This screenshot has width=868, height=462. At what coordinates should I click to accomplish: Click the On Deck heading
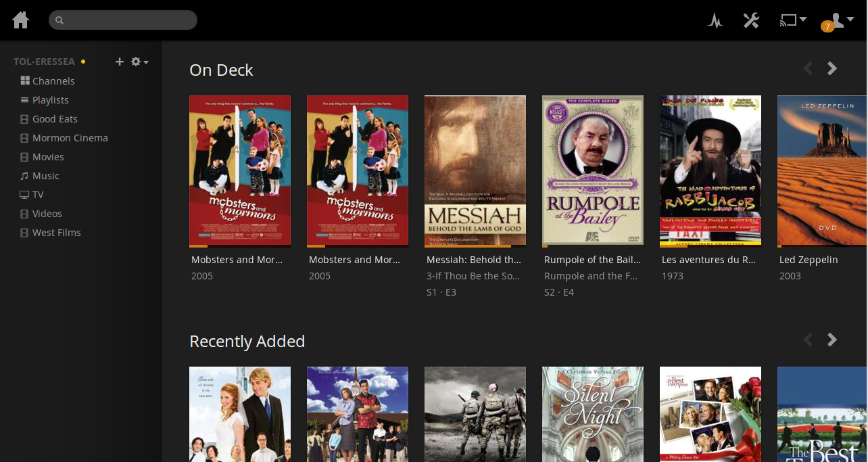tap(221, 70)
